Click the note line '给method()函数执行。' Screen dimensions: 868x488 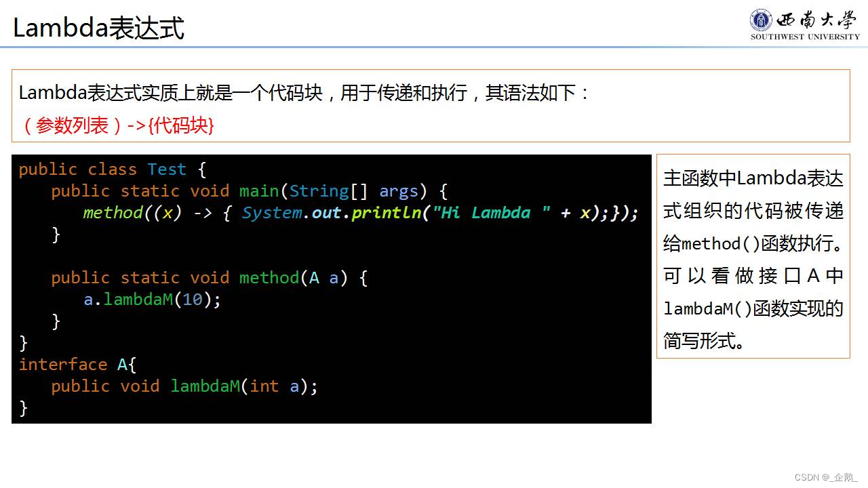753,243
